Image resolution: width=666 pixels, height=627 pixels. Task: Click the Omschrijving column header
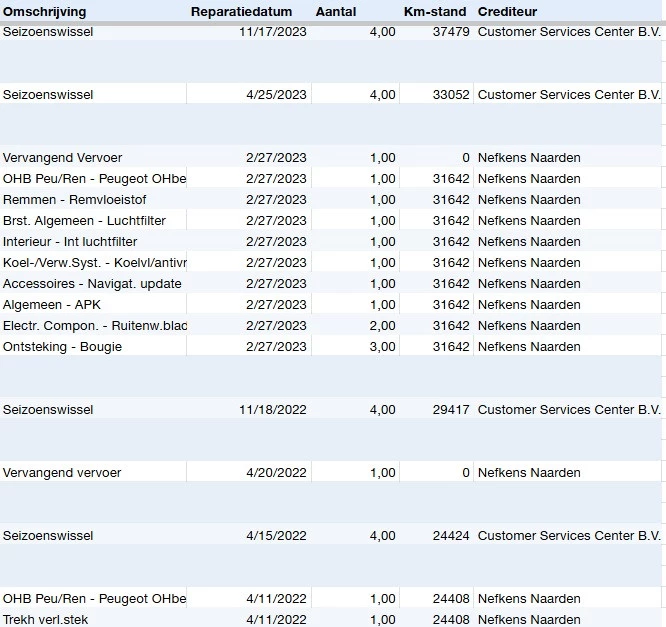[45, 12]
